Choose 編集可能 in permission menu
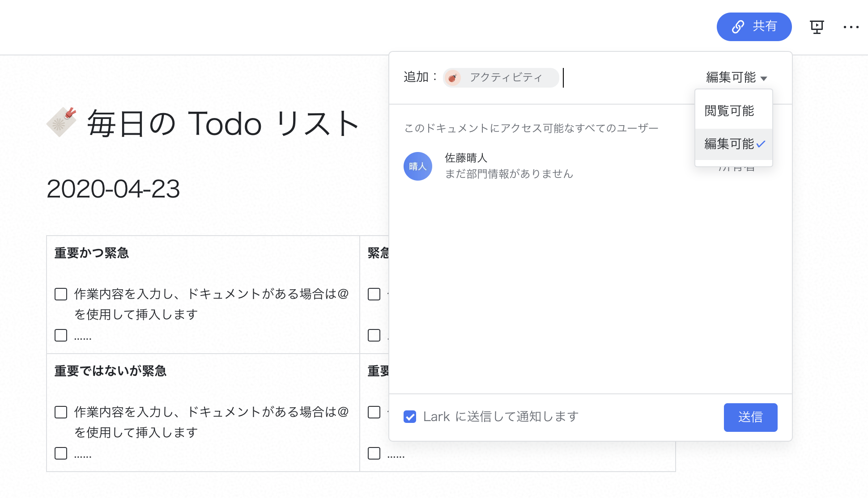868x498 pixels. [x=729, y=144]
